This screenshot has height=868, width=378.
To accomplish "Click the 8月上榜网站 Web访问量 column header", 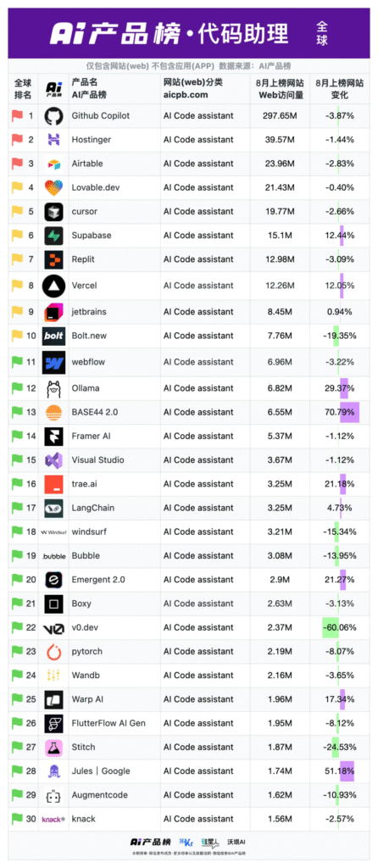I will 281,88.
